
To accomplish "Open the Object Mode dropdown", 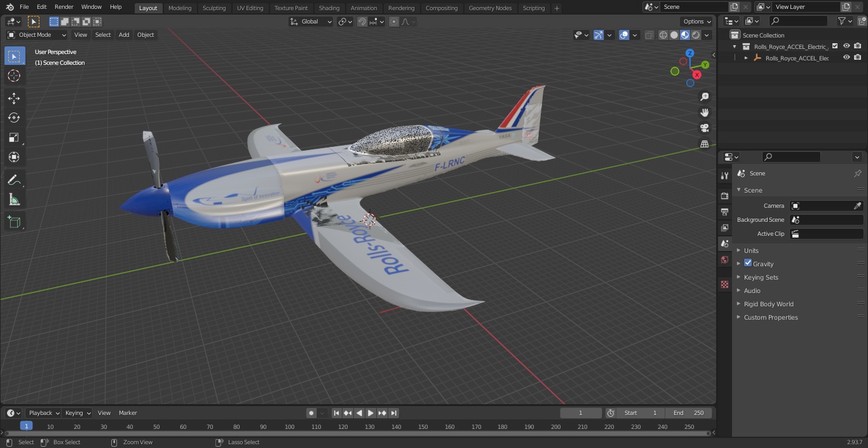I will 37,35.
